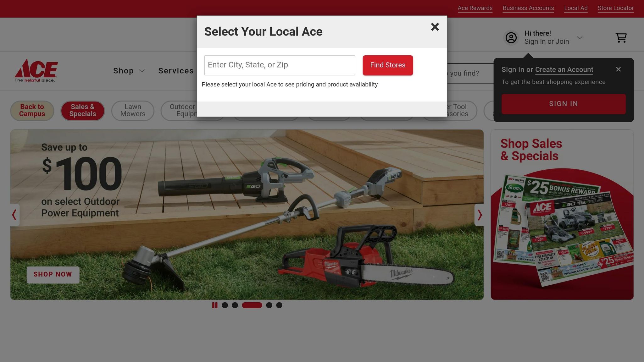
Task: Click the SIGN IN button
Action: 563,104
